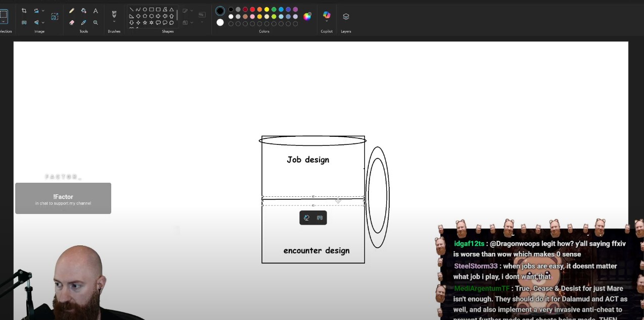Image resolution: width=644 pixels, height=320 pixels.
Task: Choose the Hexagon shape
Action: pos(151,16)
